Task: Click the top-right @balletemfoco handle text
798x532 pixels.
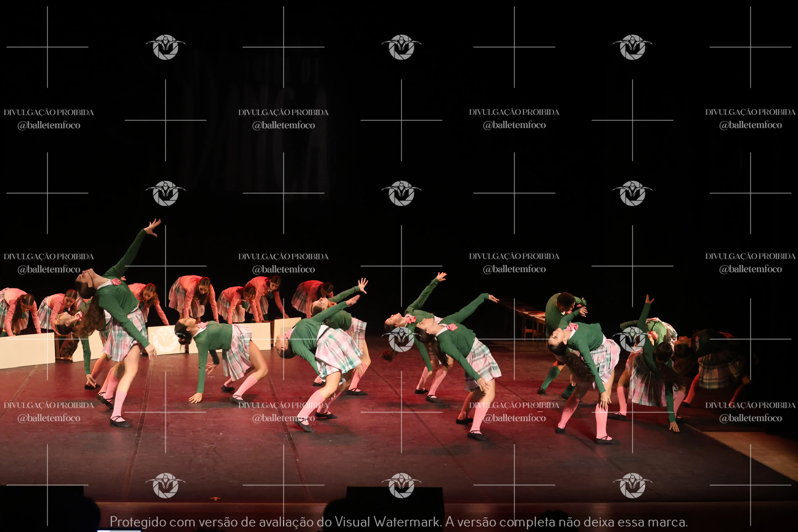Action: [751, 125]
